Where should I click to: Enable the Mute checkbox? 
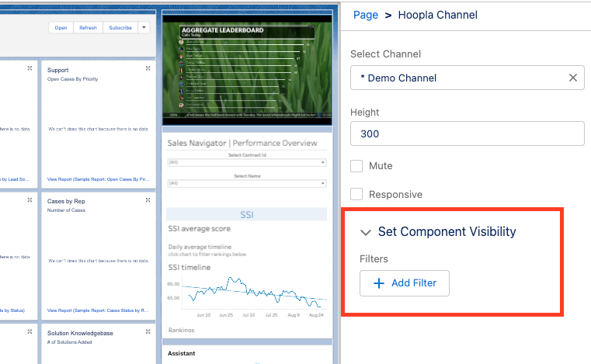click(356, 166)
